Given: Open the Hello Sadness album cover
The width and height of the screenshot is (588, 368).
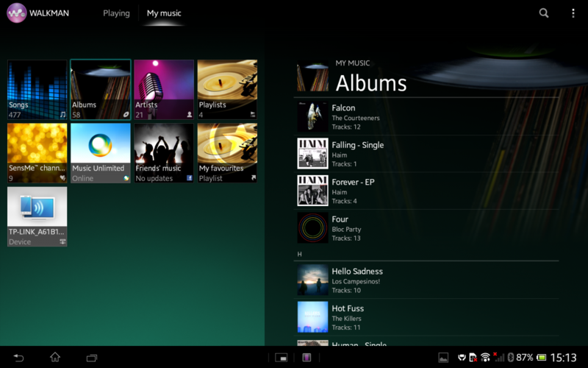Looking at the screenshot, I should 313,280.
